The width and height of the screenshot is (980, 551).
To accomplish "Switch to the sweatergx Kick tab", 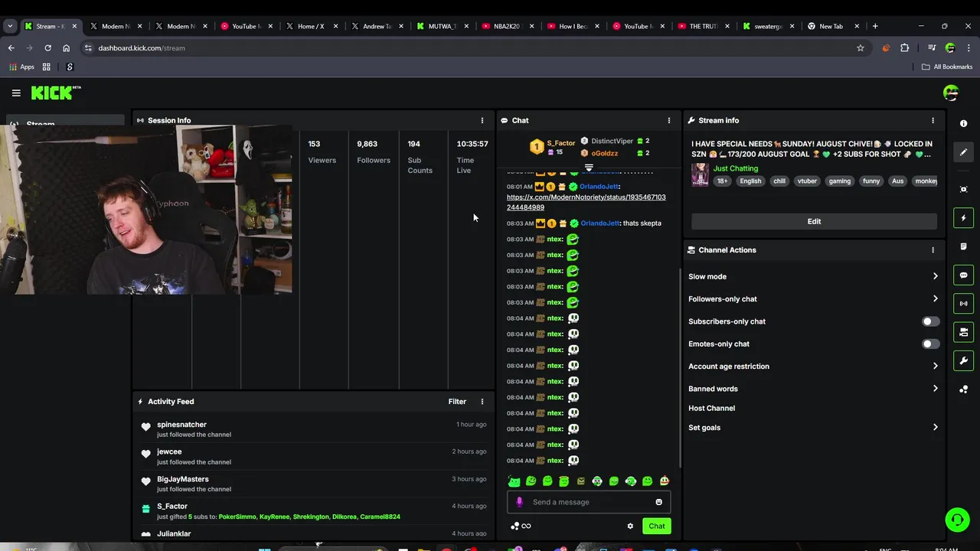I will click(x=767, y=26).
